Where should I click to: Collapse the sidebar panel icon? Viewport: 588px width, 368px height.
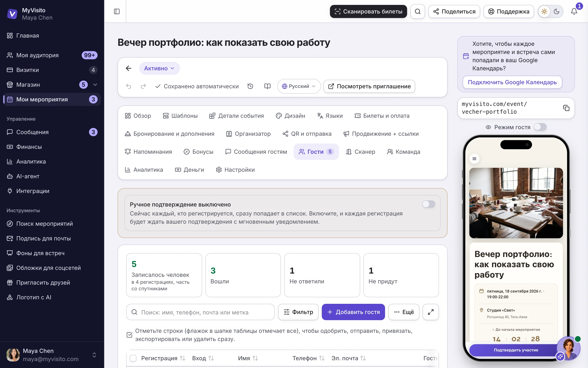[117, 11]
